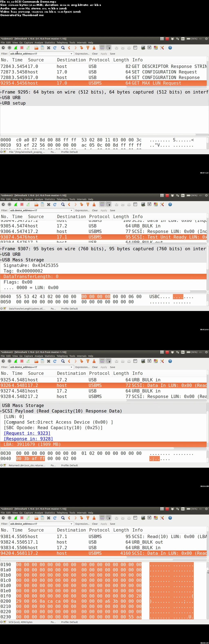
Task: In the packet 9307 window, click the go-to-packet arrow icon
Action: [x=81, y=204]
